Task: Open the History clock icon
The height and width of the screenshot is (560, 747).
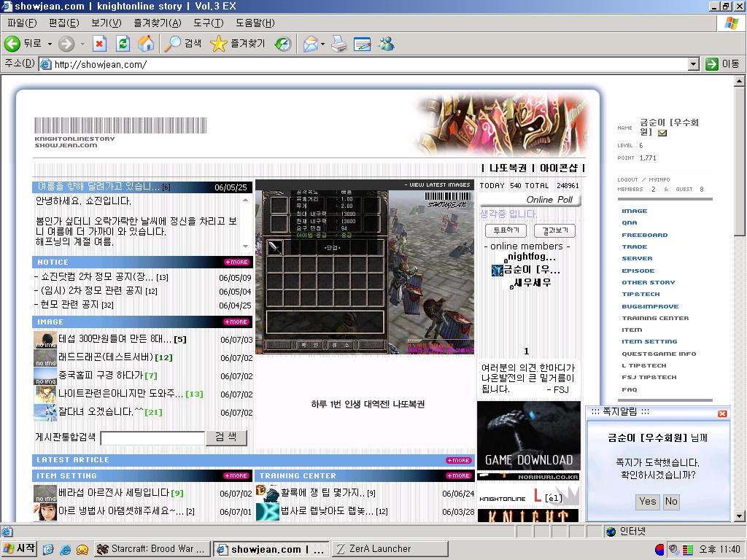Action: (283, 44)
